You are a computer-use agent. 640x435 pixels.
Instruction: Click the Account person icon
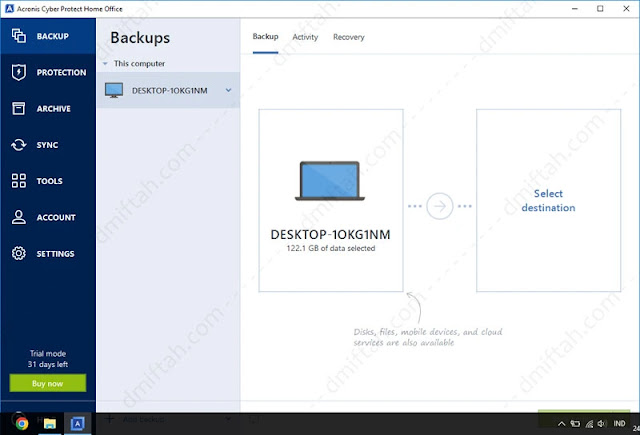click(x=19, y=217)
